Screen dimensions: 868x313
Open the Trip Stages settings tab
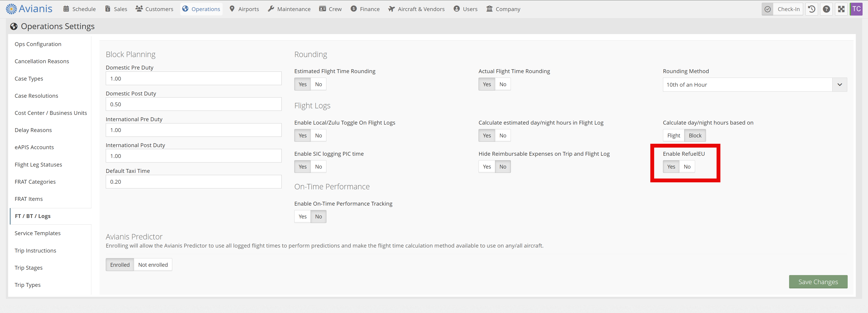pos(29,268)
